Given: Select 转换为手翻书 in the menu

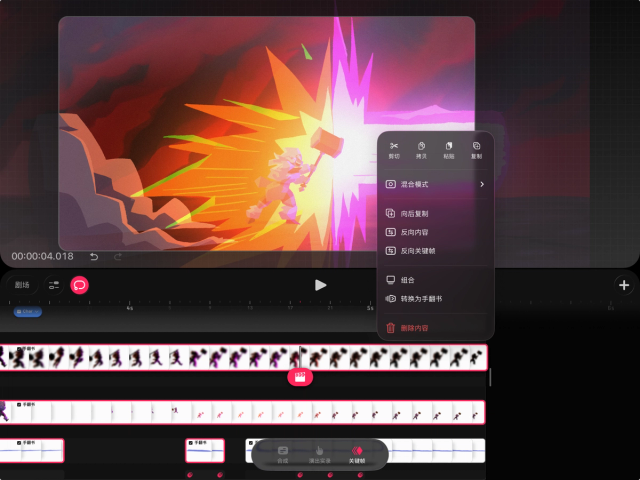Looking at the screenshot, I should pyautogui.click(x=435, y=299).
